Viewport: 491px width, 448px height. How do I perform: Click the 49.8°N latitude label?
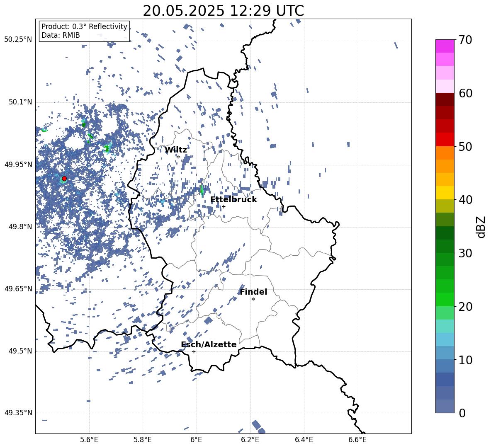[21, 227]
